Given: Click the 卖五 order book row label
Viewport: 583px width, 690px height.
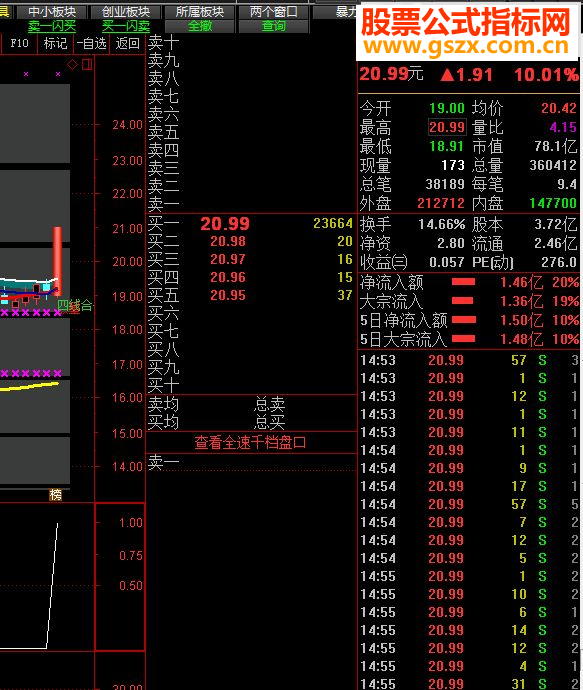Looking at the screenshot, I should pos(163,132).
